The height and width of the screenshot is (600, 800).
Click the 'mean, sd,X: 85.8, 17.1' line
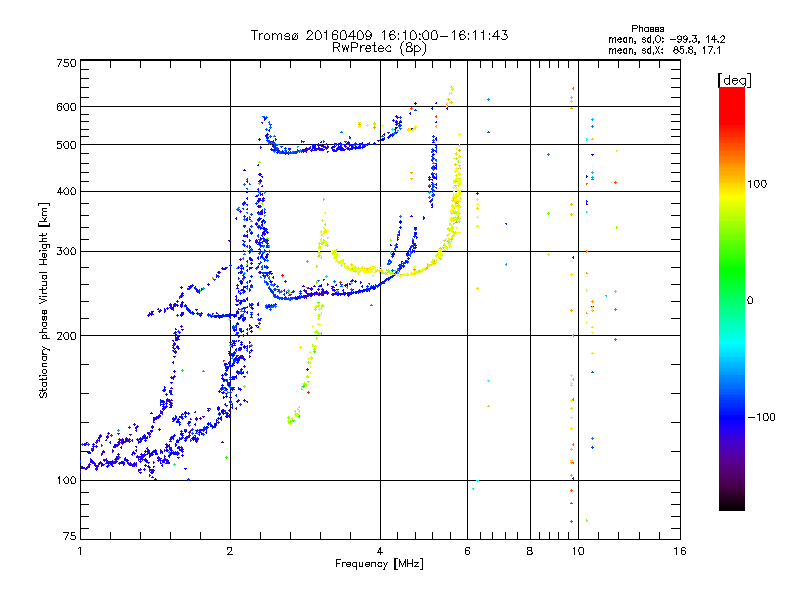tap(665, 51)
